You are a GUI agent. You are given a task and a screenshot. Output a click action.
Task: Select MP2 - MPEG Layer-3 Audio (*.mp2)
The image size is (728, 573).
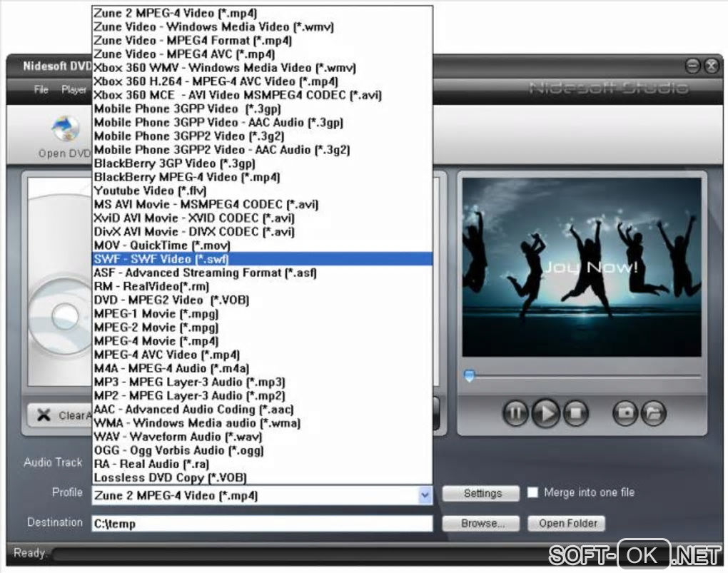tap(263, 395)
